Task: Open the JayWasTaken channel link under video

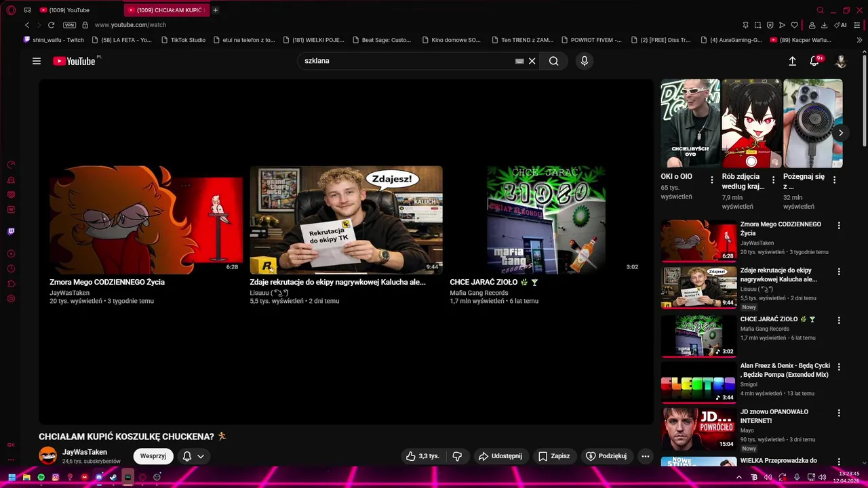Action: coord(85,452)
